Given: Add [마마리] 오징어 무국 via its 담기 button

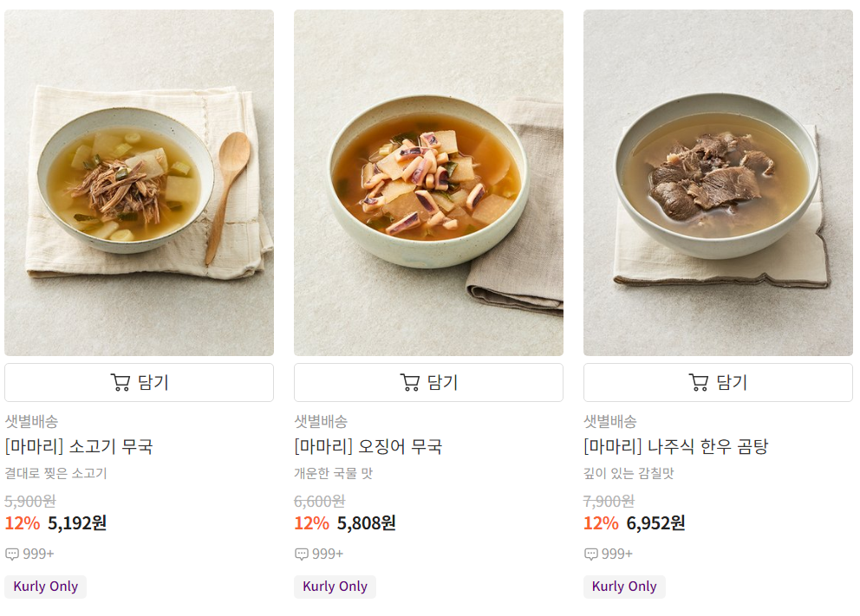Looking at the screenshot, I should [428, 382].
